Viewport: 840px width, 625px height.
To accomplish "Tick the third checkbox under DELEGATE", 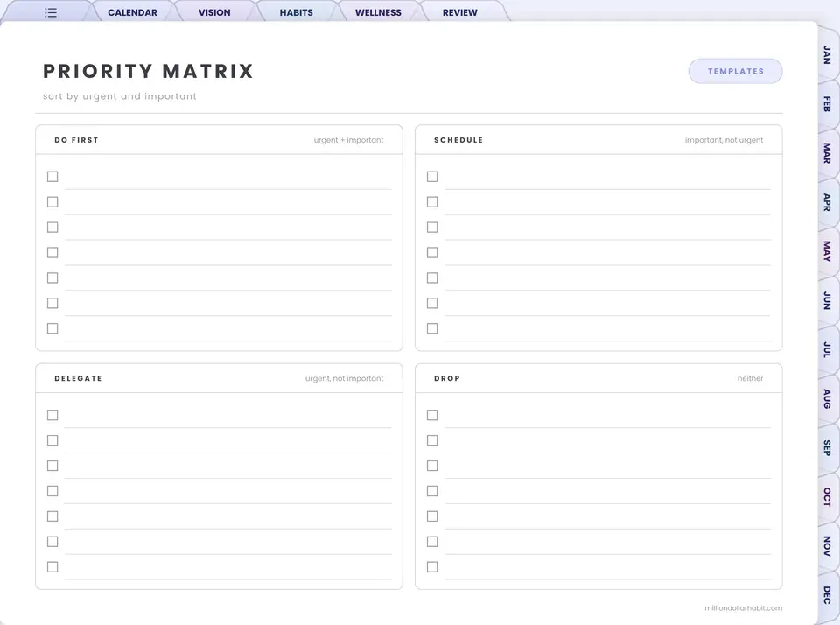I will click(52, 466).
